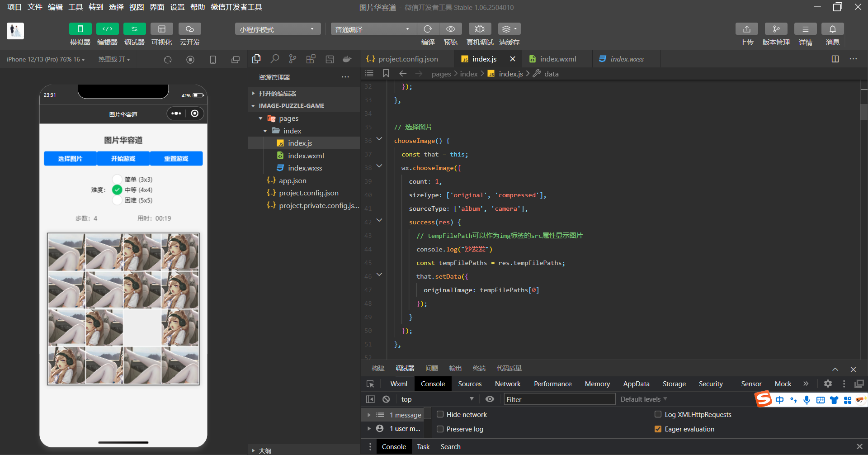The width and height of the screenshot is (868, 455).
Task: Switch to the index.wxml editor tab
Action: [x=557, y=59]
